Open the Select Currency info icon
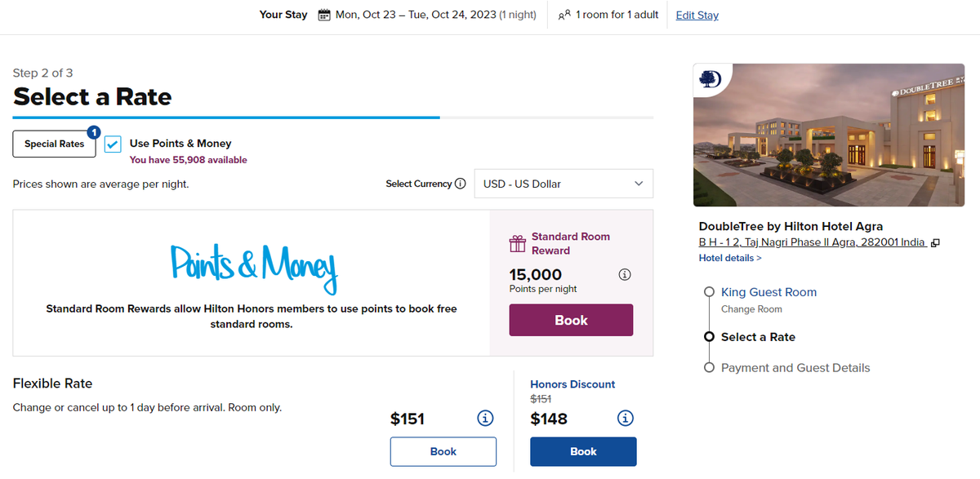Image resolution: width=980 pixels, height=479 pixels. point(461,184)
